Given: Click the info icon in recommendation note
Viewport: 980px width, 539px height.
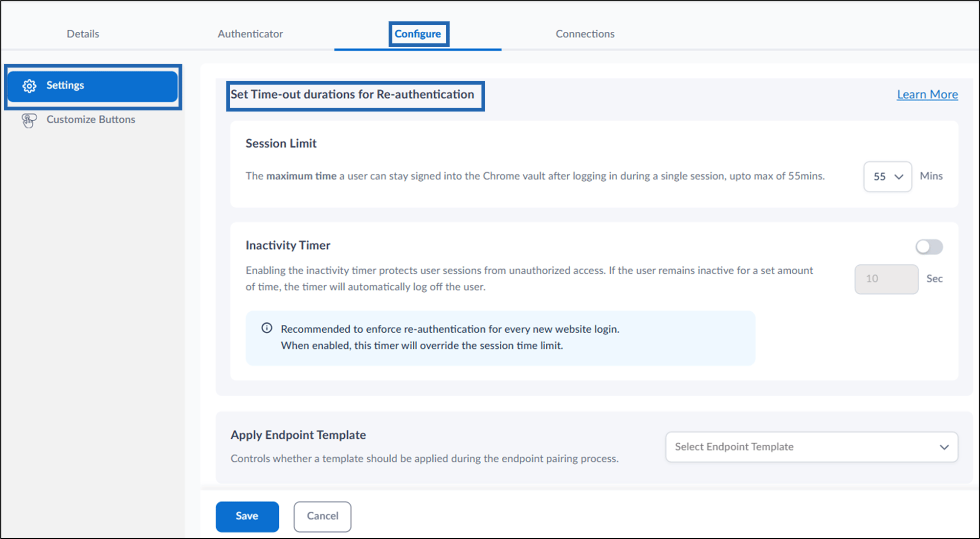Looking at the screenshot, I should point(267,328).
